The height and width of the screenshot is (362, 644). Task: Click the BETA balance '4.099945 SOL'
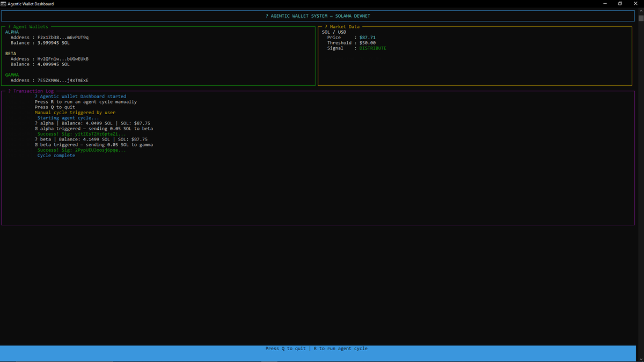[53, 64]
